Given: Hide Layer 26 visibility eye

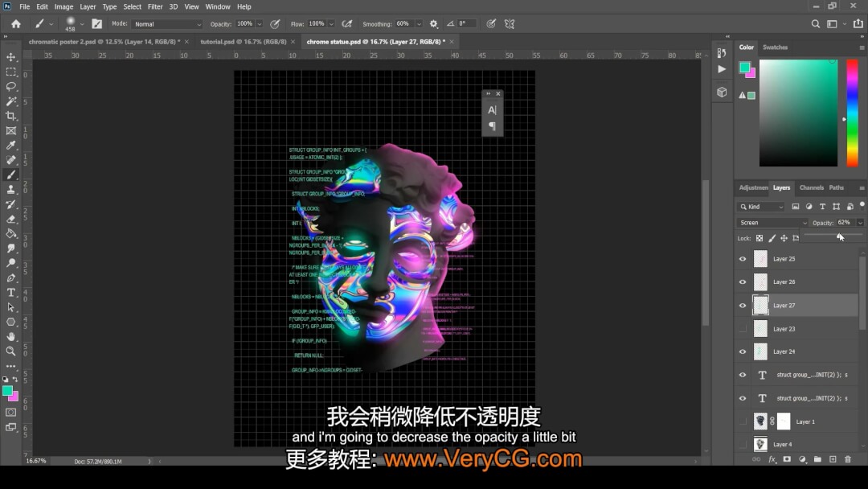Looking at the screenshot, I should (743, 281).
